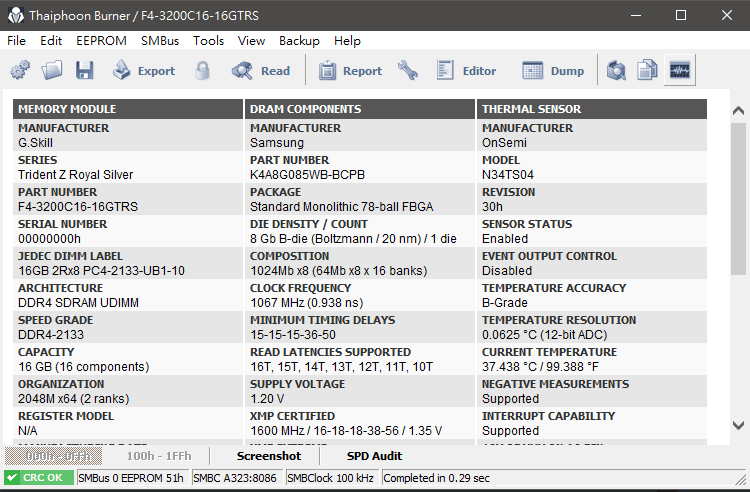
Task: Click 16 GB (16 components) capacity
Action: click(84, 367)
